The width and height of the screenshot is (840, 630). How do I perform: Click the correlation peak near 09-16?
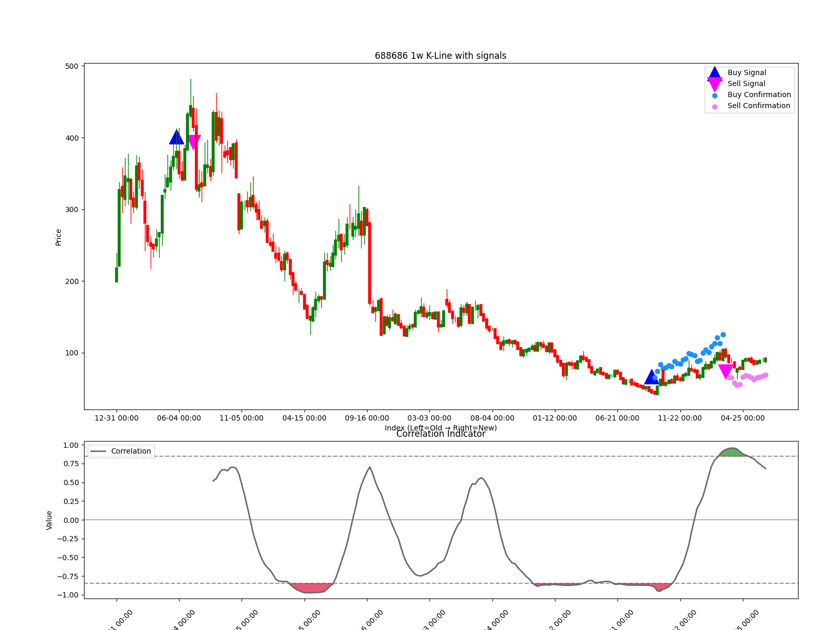tap(370, 467)
